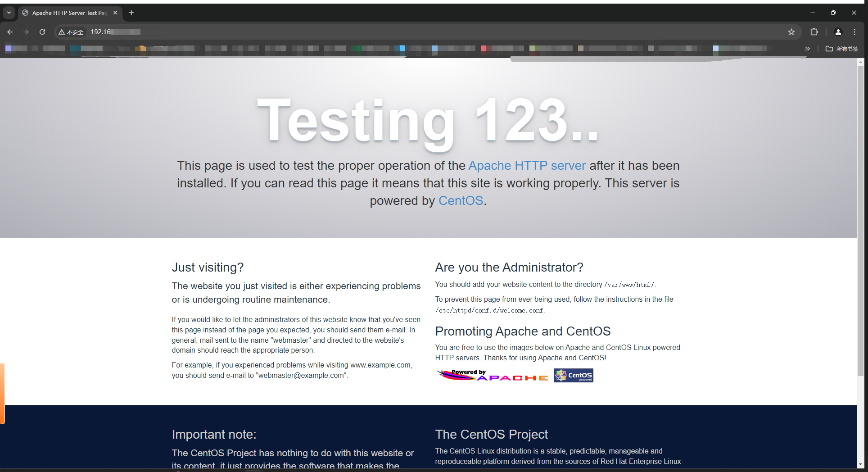Click the browser forward arrow

(26, 32)
